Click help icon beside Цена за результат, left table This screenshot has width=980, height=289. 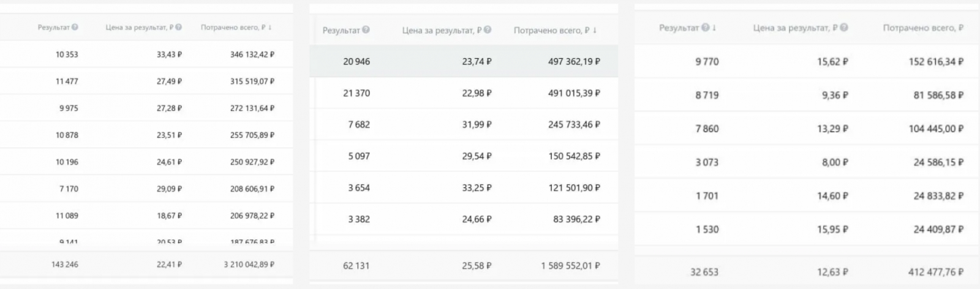point(179,28)
